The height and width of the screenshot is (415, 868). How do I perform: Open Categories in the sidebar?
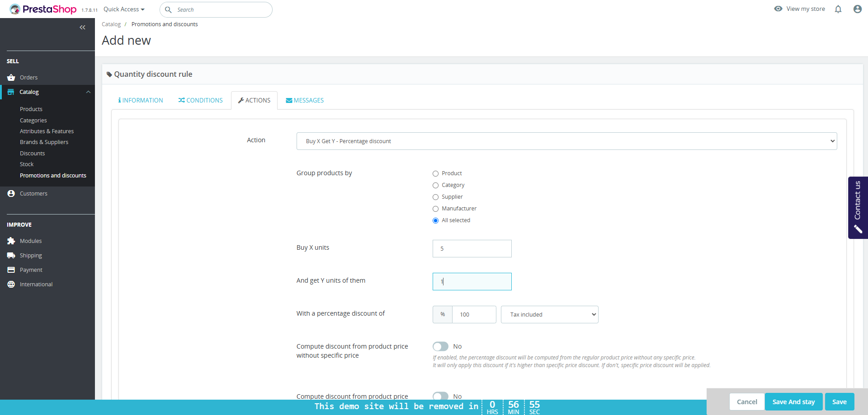[x=33, y=121]
